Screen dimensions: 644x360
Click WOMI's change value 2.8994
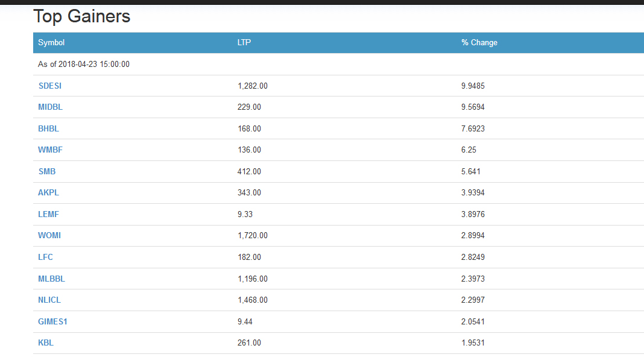tap(473, 236)
